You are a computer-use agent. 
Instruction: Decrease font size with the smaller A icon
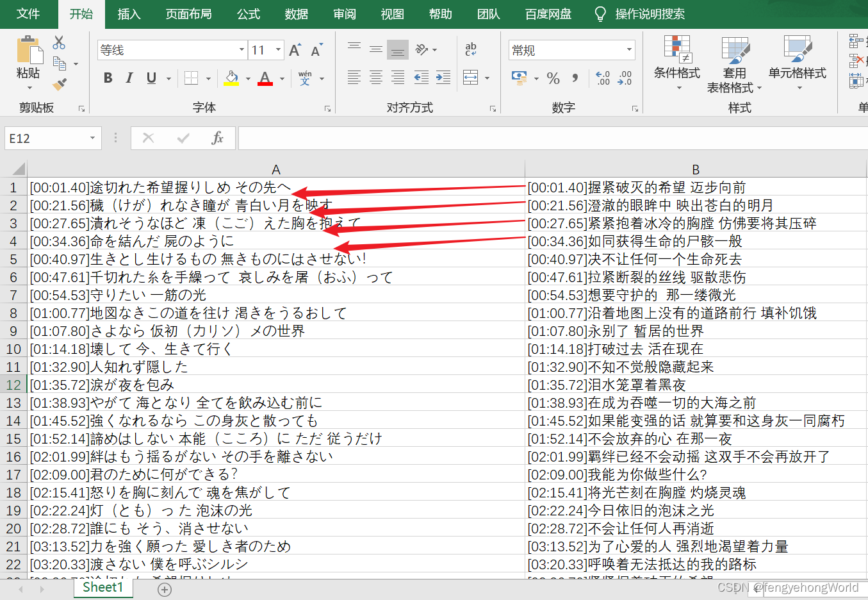(316, 50)
